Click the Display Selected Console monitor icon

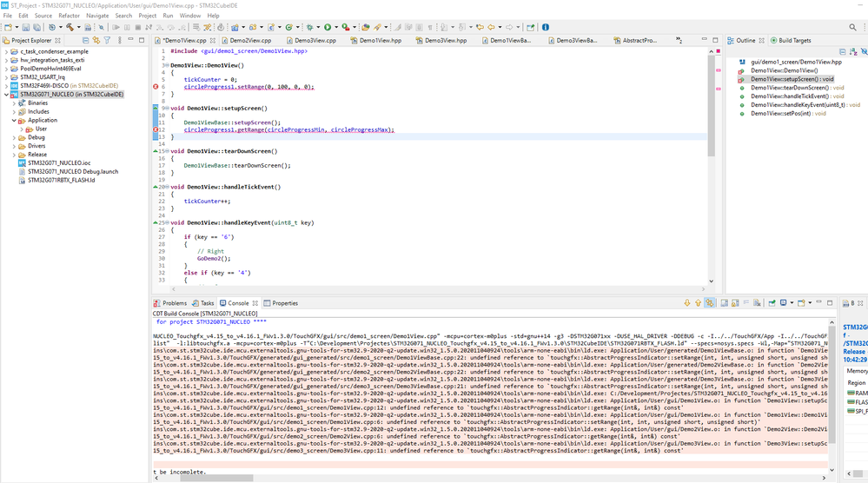[x=784, y=302]
